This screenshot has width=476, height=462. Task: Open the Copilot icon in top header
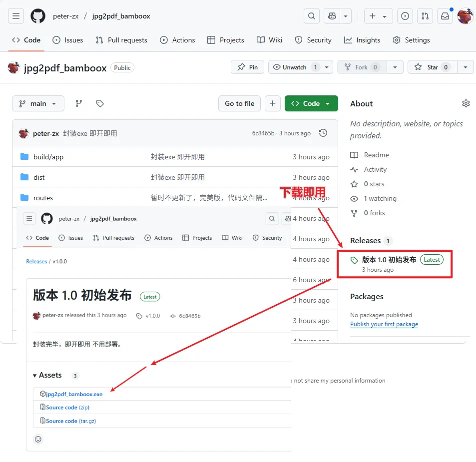click(x=332, y=16)
